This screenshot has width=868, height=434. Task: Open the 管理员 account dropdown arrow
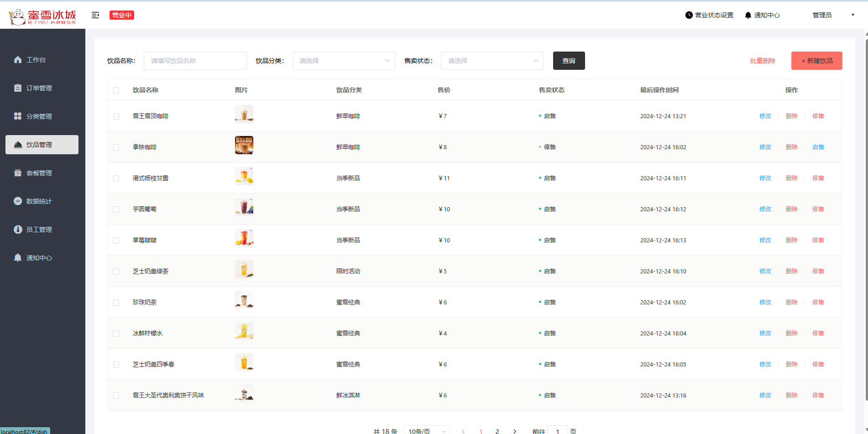[852, 15]
